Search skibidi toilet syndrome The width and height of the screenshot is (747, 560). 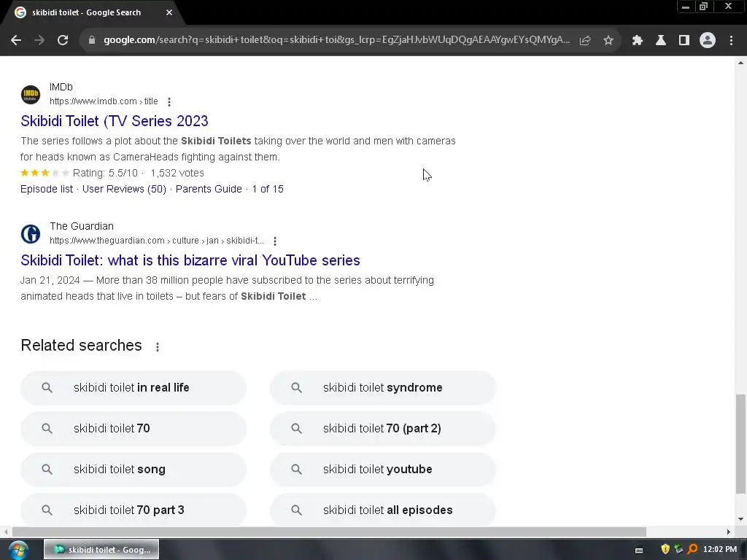(383, 388)
